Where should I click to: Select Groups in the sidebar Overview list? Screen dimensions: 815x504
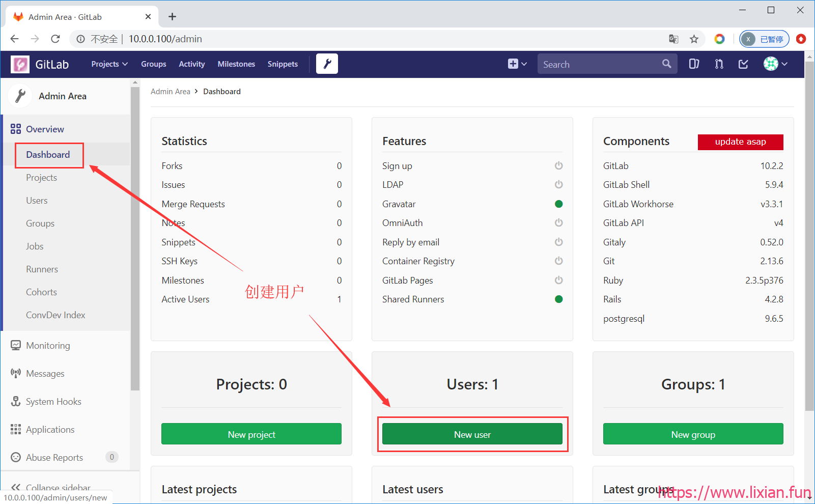coord(40,223)
